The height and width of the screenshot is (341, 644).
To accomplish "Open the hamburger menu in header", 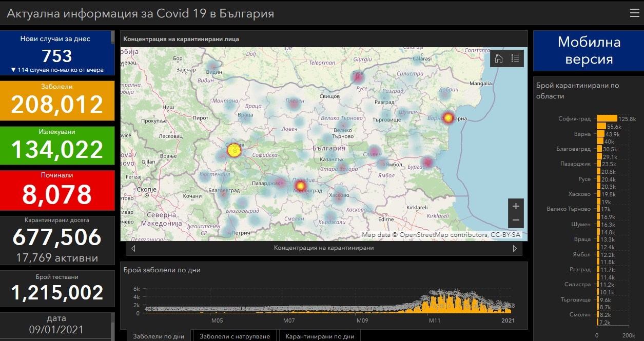I will pyautogui.click(x=634, y=13).
